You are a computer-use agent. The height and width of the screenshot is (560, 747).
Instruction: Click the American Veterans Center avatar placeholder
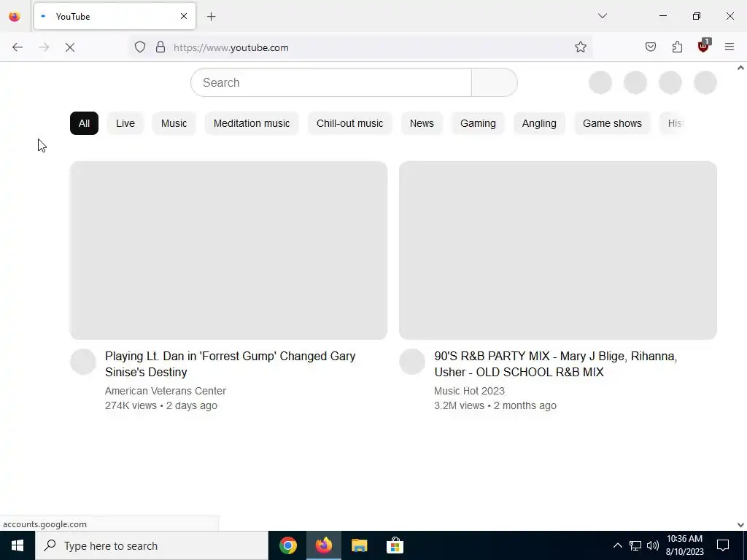[83, 362]
